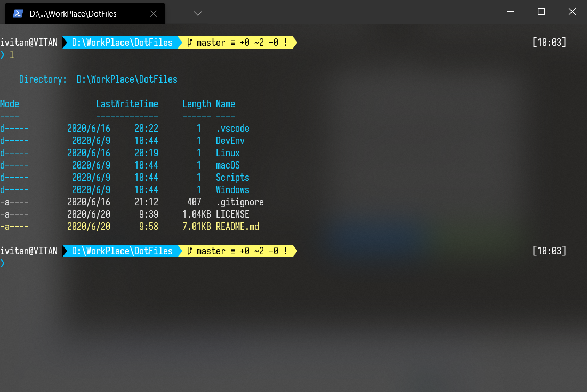Expand the profile dropdown chevron
Screen dimensions: 587x392
[x=197, y=13]
